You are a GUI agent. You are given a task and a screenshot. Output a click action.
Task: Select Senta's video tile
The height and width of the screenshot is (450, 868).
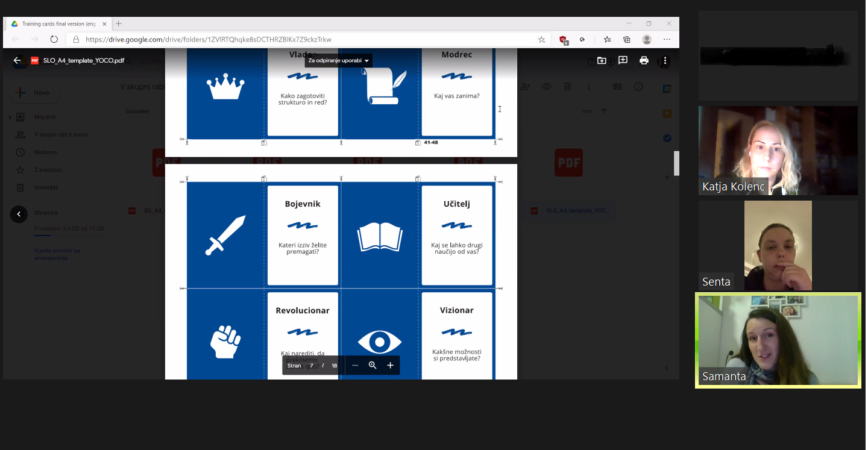pyautogui.click(x=778, y=245)
